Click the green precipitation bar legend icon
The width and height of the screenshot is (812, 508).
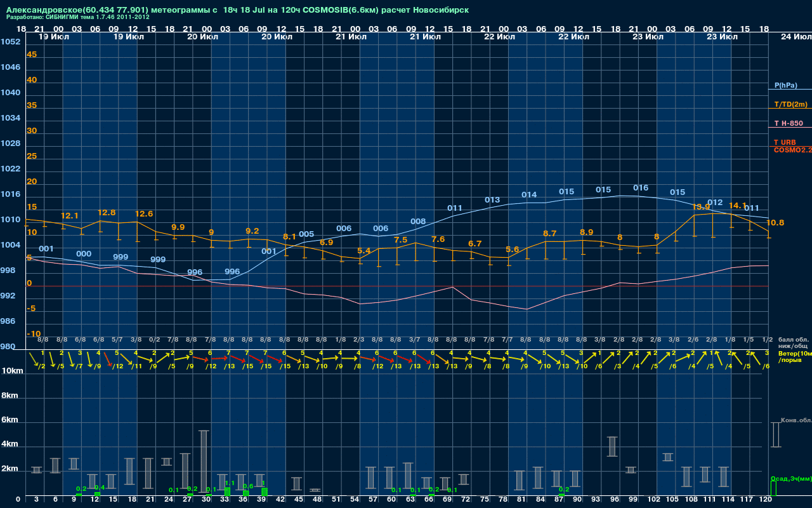pyautogui.click(x=773, y=488)
